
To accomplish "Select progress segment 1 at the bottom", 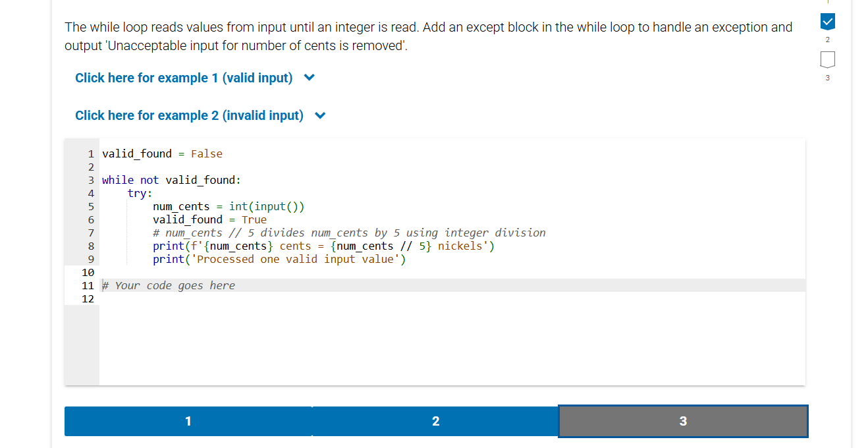I will [188, 421].
